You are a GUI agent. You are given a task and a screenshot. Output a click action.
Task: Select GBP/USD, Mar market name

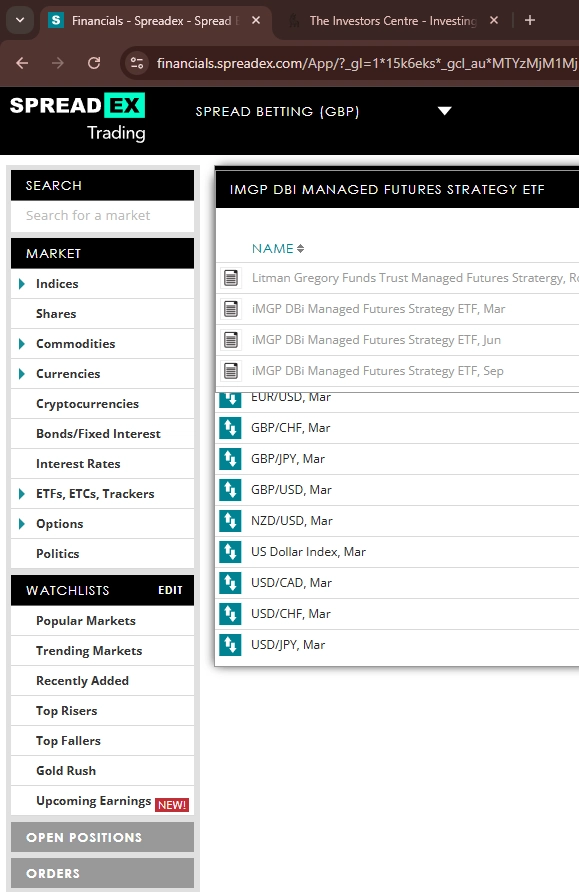coord(291,490)
